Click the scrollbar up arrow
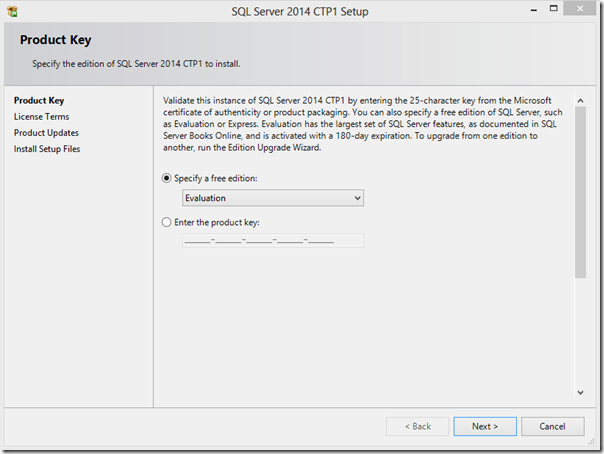Screen dimensions: 604x454 point(581,101)
